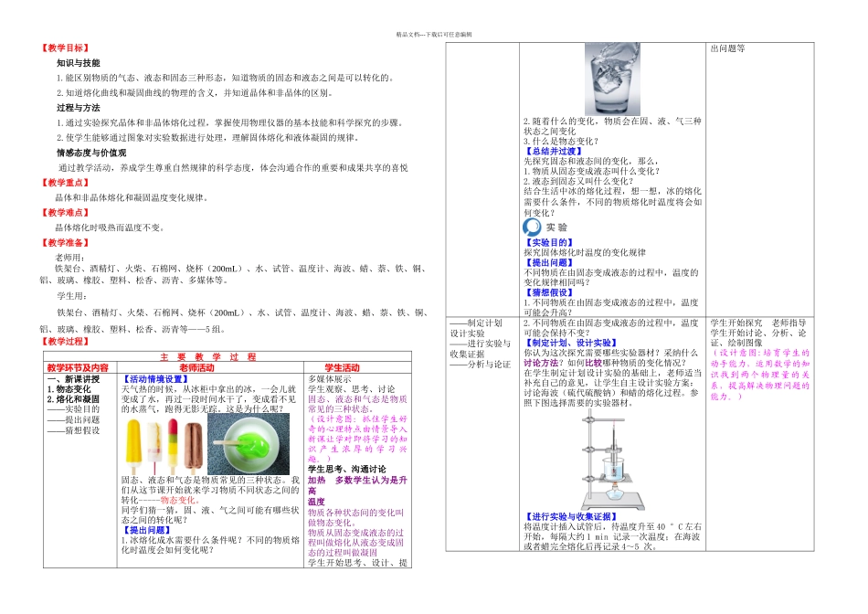The width and height of the screenshot is (868, 614).
Task: Click the 讨论方法 bold text
Action: 541,364
